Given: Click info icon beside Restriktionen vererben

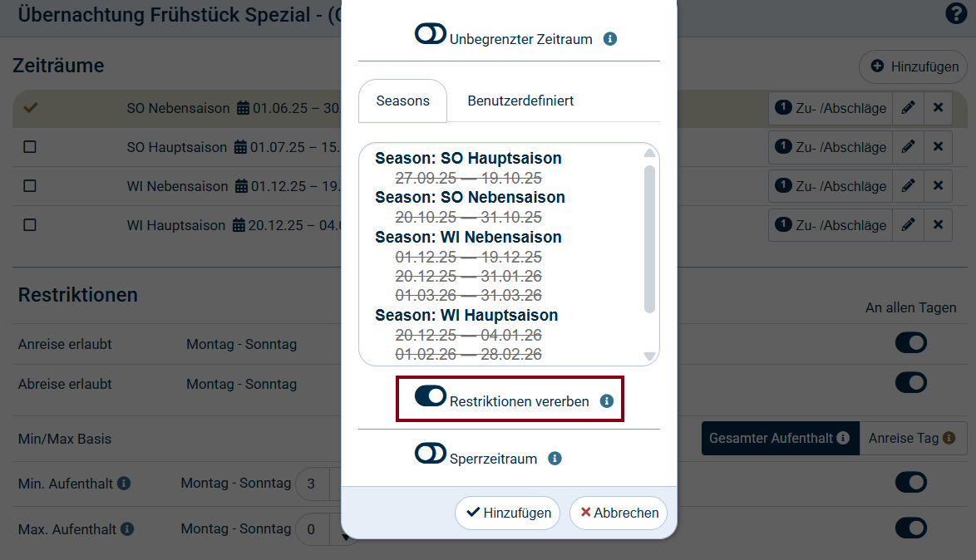Looking at the screenshot, I should pyautogui.click(x=607, y=401).
